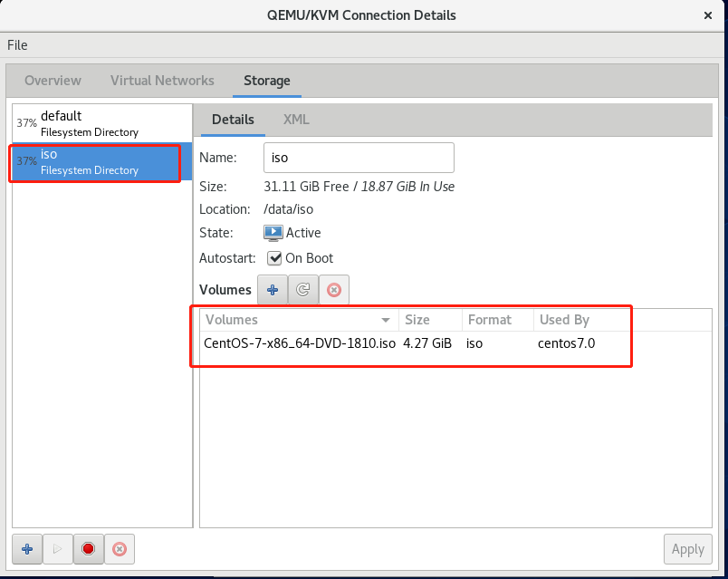Refresh the volume list
This screenshot has height=579, width=728.
click(303, 290)
